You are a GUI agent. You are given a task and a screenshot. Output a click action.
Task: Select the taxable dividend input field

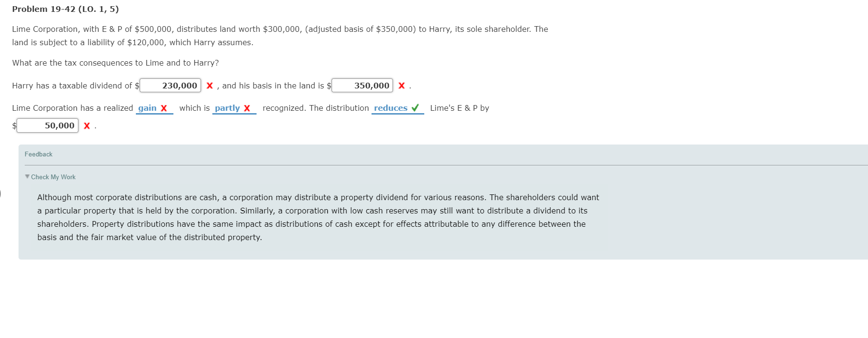tap(170, 86)
